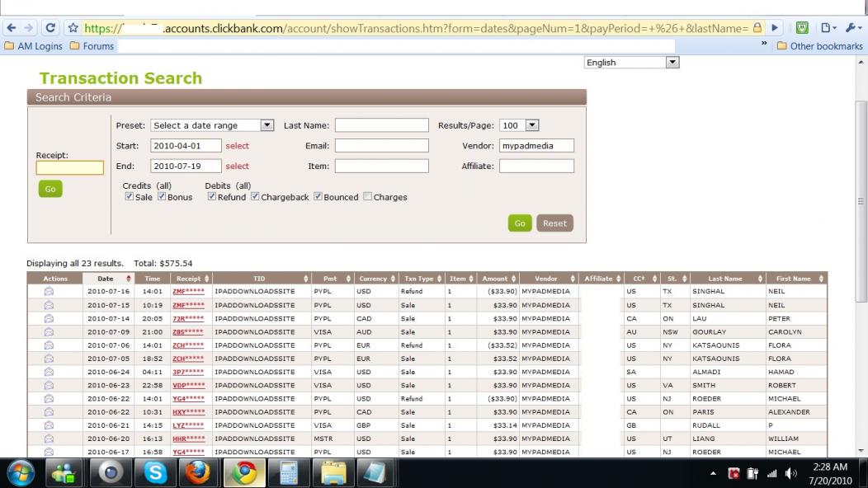This screenshot has width=868, height=488.
Task: Enable the Charges checkbox
Action: click(367, 197)
